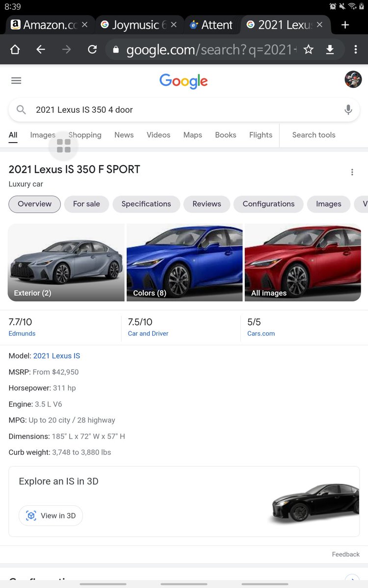This screenshot has width=368, height=588.
Task: Tap the forward arrow in toolbar
Action: pyautogui.click(x=66, y=49)
